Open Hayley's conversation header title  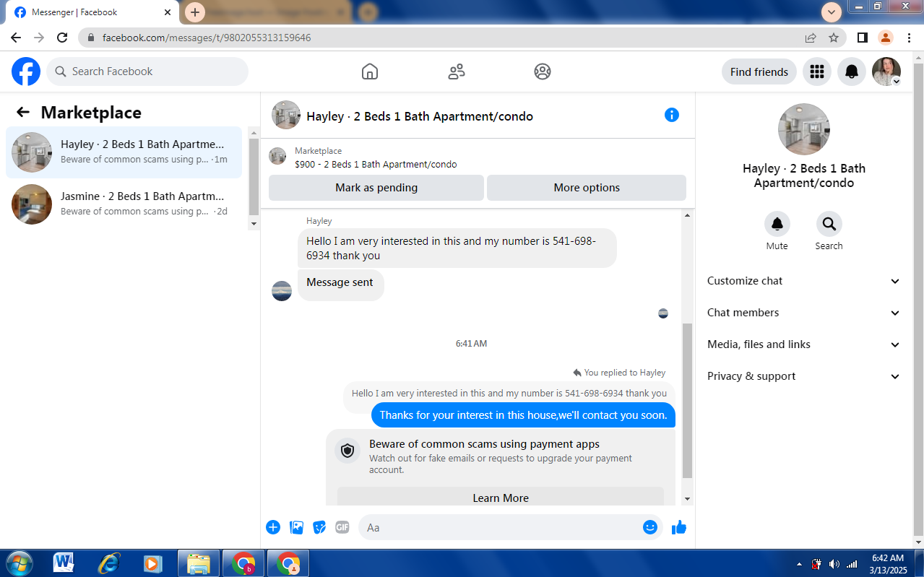click(420, 116)
